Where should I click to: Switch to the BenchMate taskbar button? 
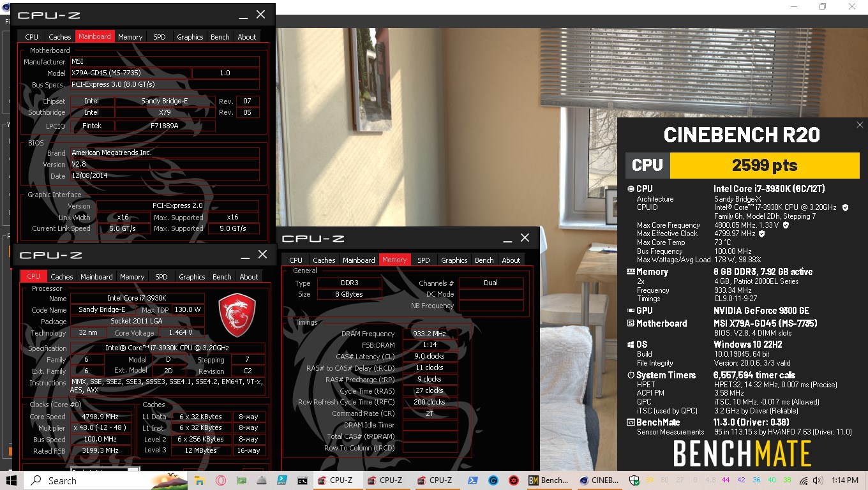[549, 480]
